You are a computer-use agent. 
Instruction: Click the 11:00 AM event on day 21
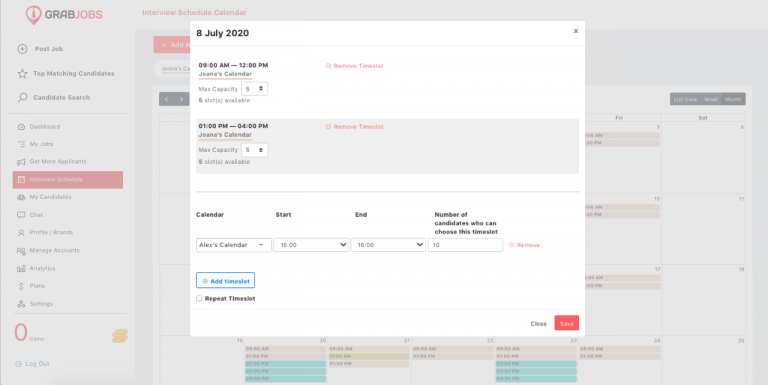point(369,356)
